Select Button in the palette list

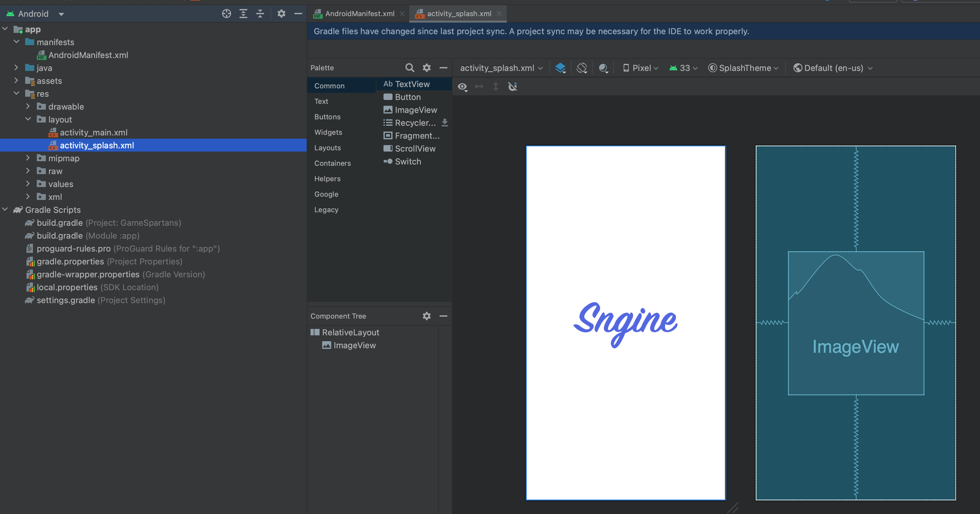point(407,97)
